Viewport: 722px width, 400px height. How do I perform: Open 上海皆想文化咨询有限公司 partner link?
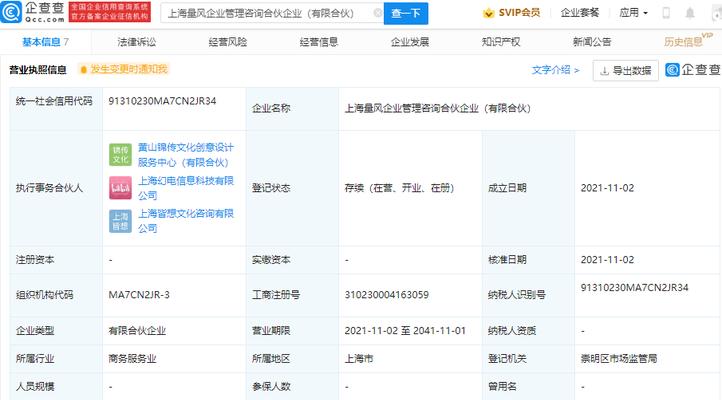pos(186,221)
